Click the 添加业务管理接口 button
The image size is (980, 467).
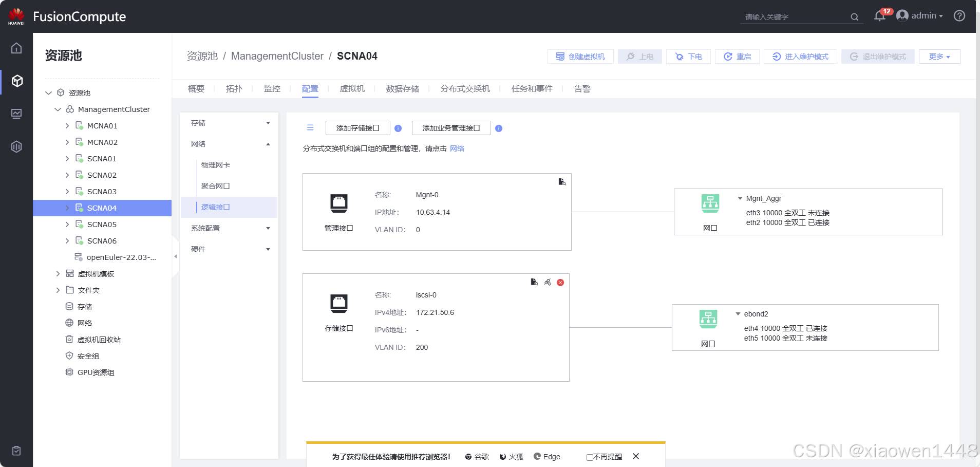[451, 128]
